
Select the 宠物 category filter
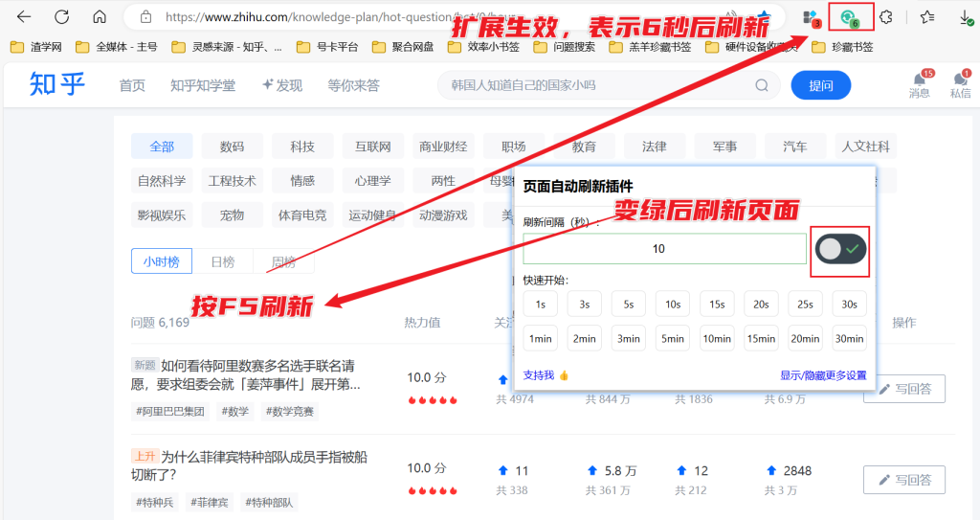pos(232,215)
